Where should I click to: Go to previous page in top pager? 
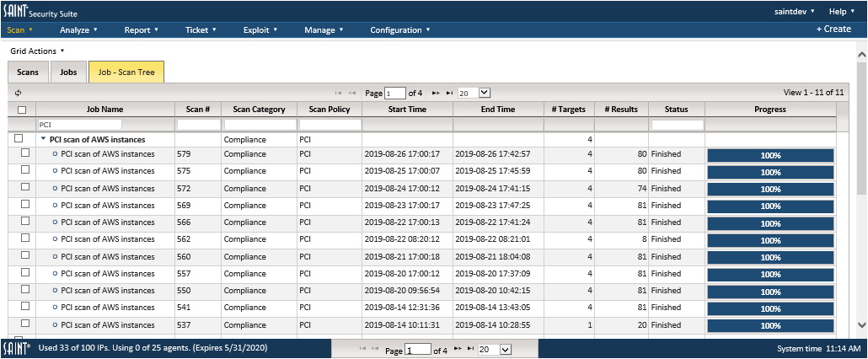click(351, 93)
